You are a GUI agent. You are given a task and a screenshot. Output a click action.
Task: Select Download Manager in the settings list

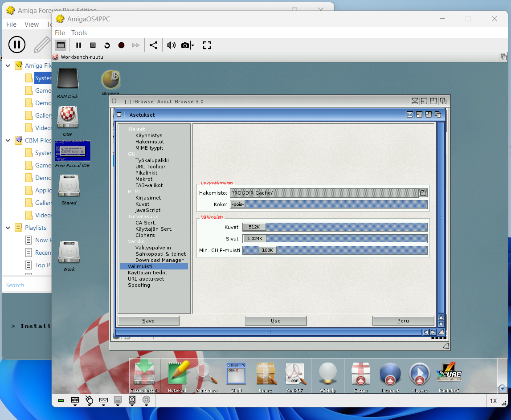pyautogui.click(x=159, y=260)
